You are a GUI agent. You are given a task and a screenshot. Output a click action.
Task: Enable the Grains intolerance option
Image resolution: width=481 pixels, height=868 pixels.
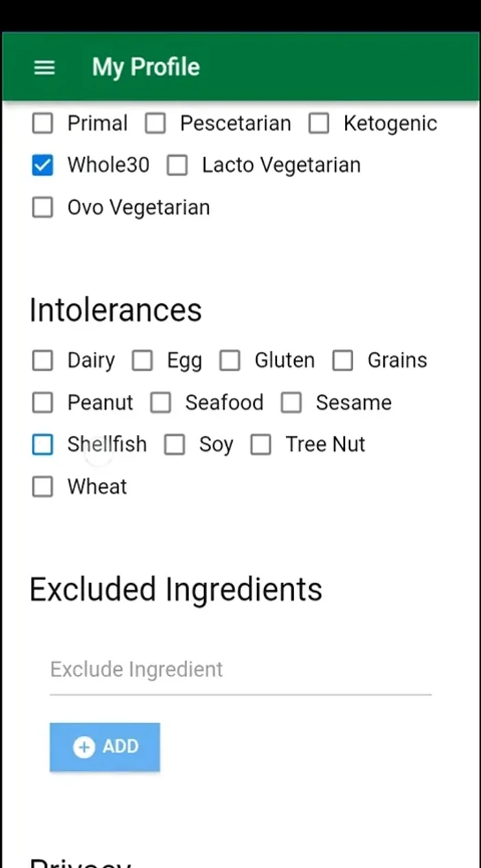coord(343,360)
